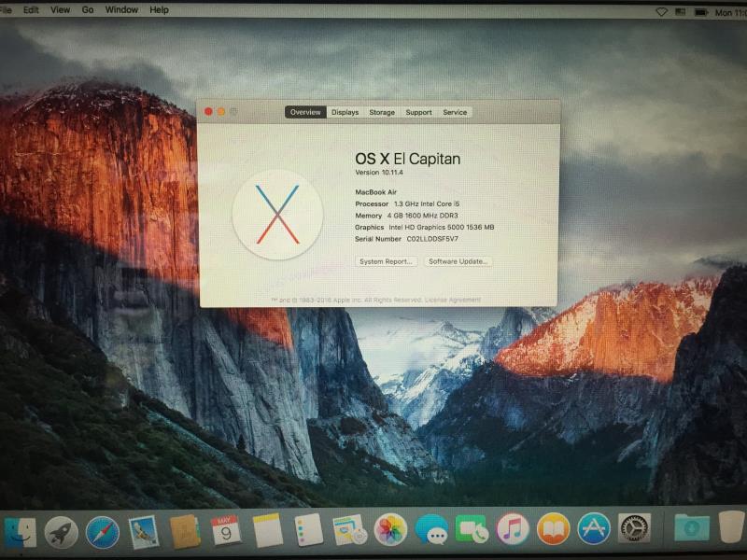The image size is (747, 560).
Task: Switch to the Service tab
Action: point(455,112)
